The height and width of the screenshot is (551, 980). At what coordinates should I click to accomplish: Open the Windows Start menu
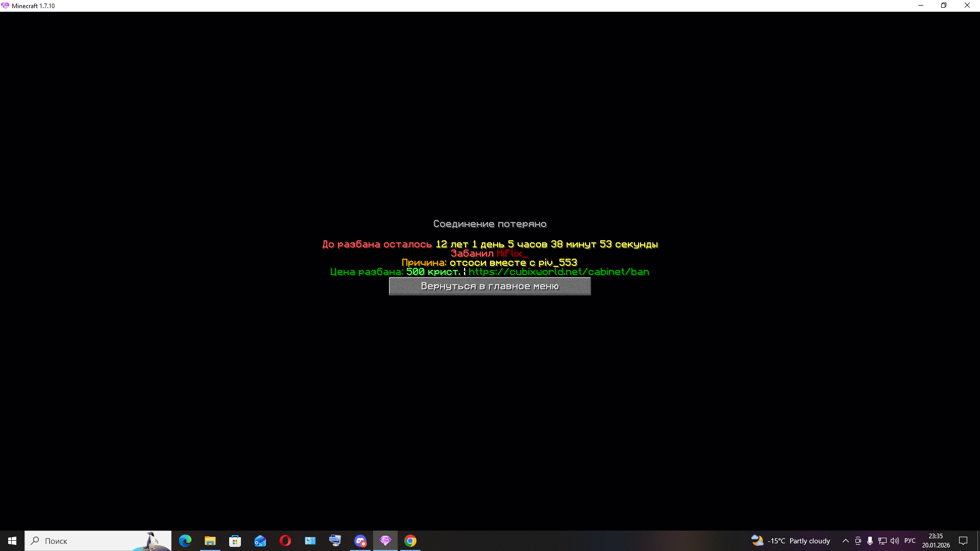click(x=12, y=541)
